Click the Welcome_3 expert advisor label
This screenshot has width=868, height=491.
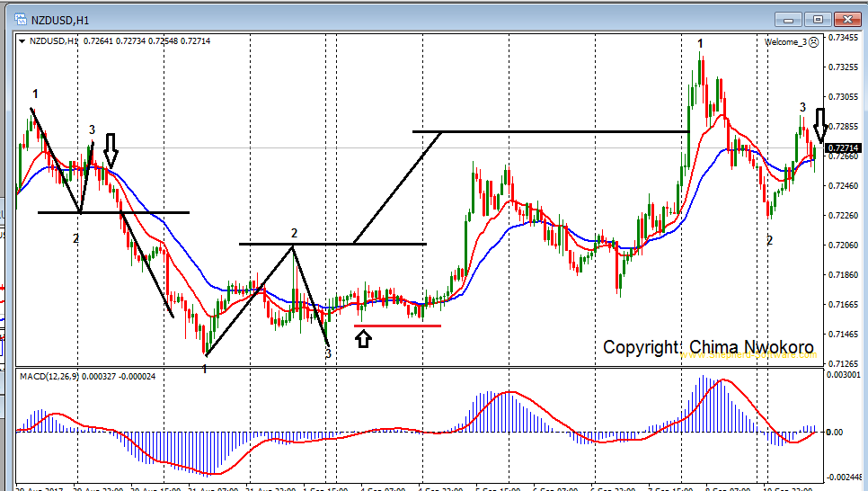point(785,42)
